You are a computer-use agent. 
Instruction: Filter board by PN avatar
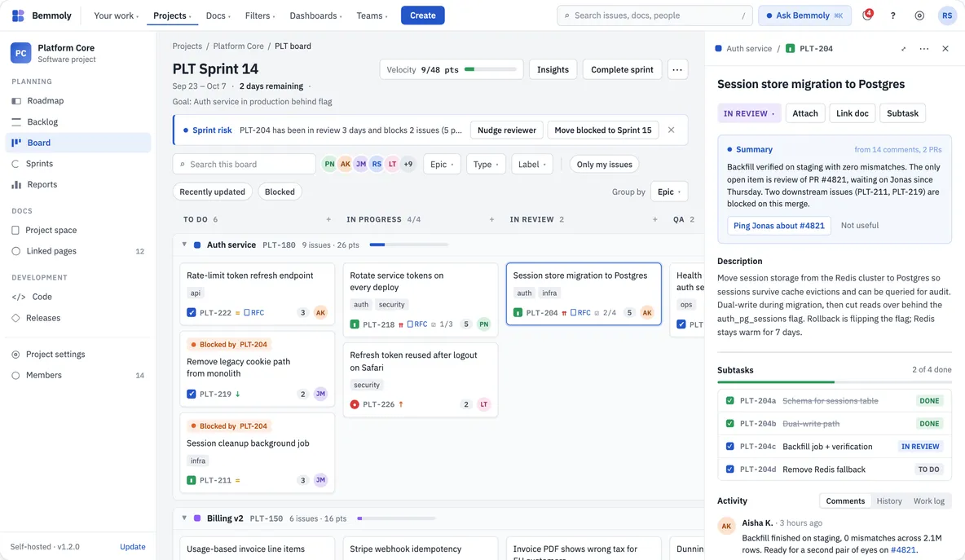click(329, 165)
